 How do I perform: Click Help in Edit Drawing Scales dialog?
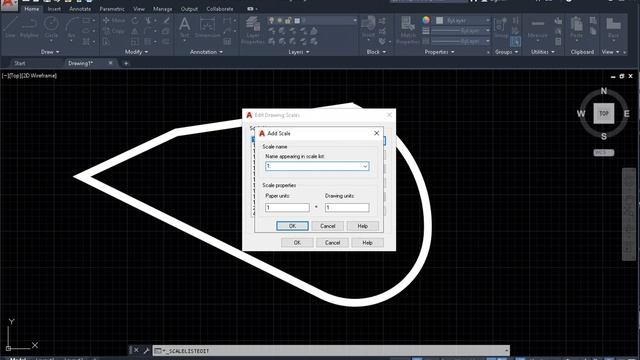tap(367, 242)
